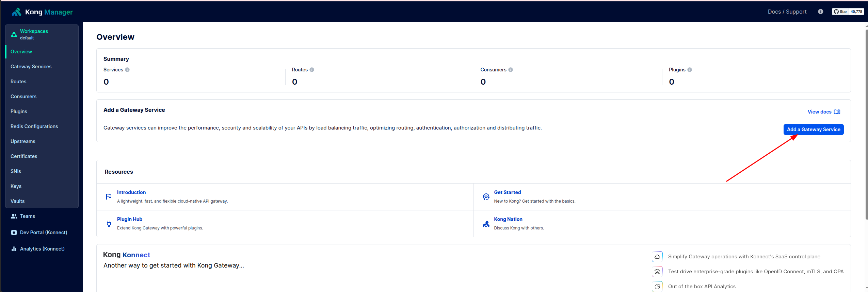Follow the Get Started resource link

(x=507, y=192)
